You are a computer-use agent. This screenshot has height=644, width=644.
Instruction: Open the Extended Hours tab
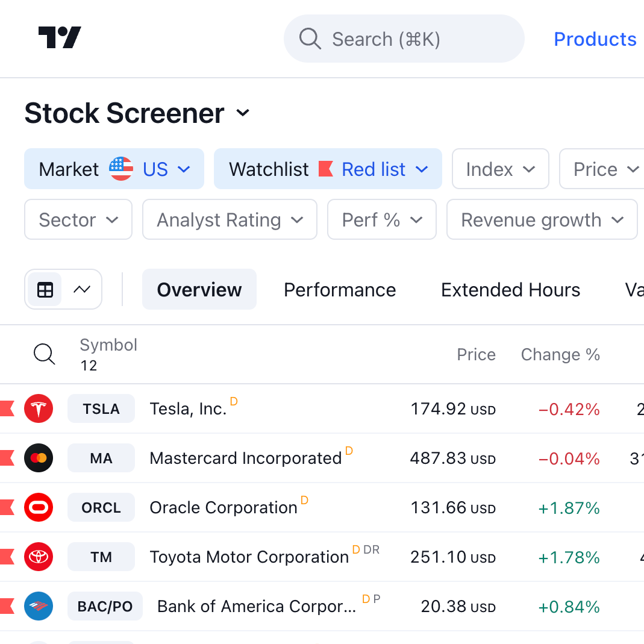pos(510,290)
